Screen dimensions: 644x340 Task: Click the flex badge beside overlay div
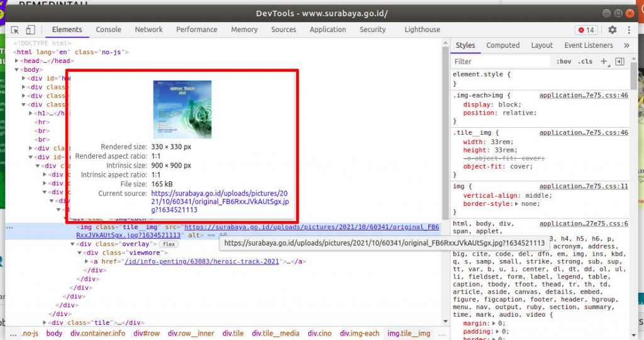[167, 244]
